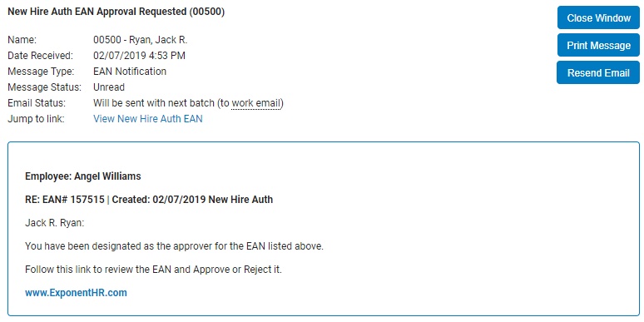Click the "Follow this link to review" sentence

(x=154, y=270)
